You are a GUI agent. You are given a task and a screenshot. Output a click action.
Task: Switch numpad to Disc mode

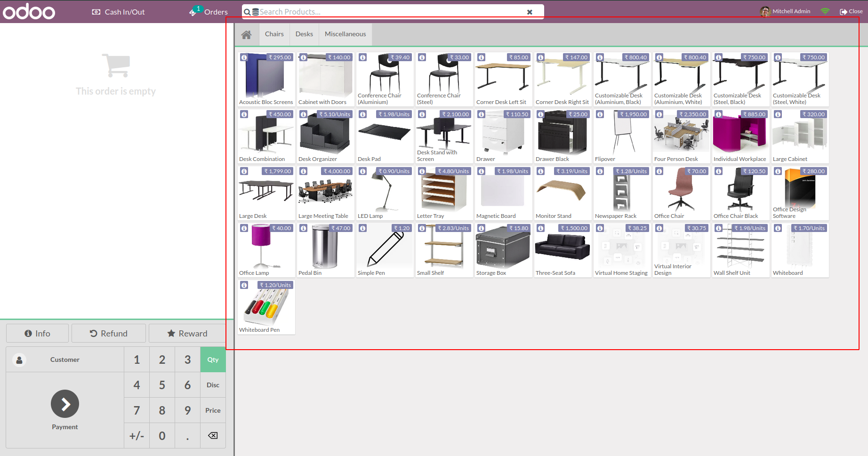pyautogui.click(x=213, y=385)
